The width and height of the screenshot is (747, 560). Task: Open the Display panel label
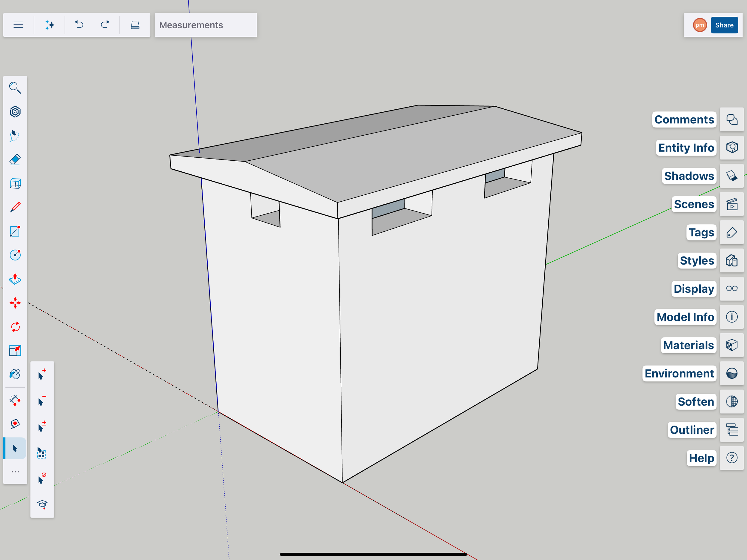pyautogui.click(x=694, y=289)
